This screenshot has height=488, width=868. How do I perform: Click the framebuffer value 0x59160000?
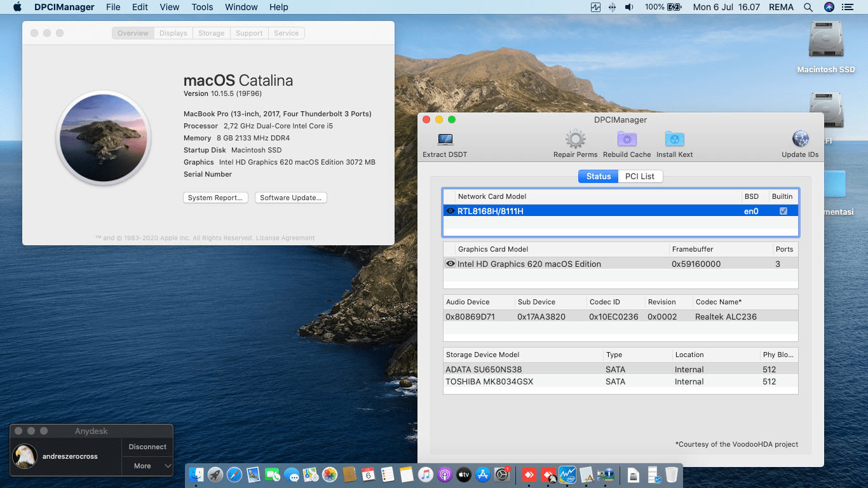pyautogui.click(x=696, y=264)
